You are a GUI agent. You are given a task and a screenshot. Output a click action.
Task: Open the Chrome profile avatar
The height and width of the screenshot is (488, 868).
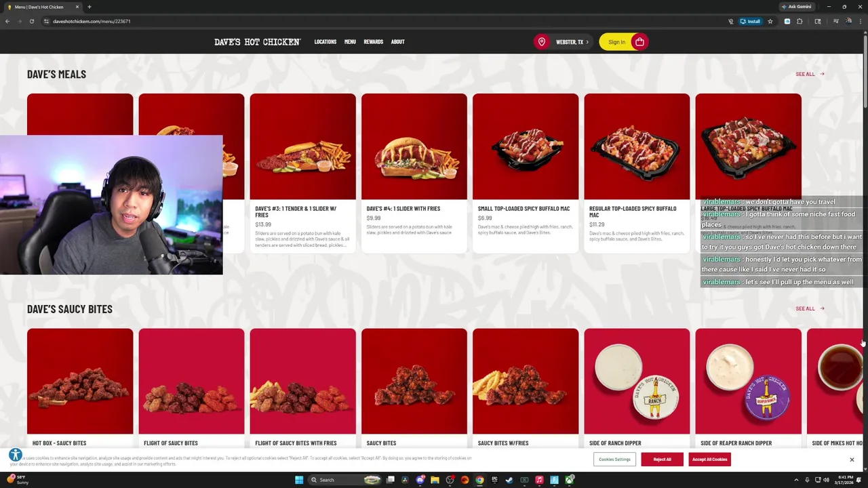pyautogui.click(x=848, y=21)
